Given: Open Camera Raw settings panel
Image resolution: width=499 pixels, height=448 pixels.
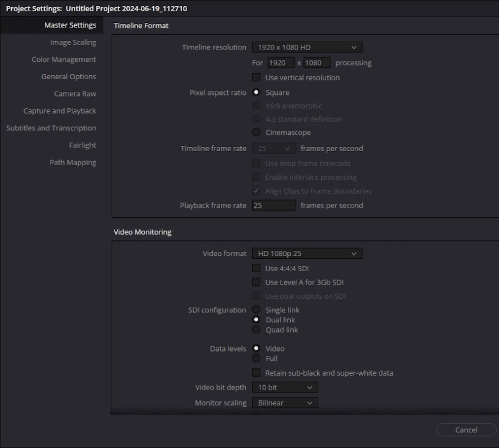Looking at the screenshot, I should (x=76, y=94).
